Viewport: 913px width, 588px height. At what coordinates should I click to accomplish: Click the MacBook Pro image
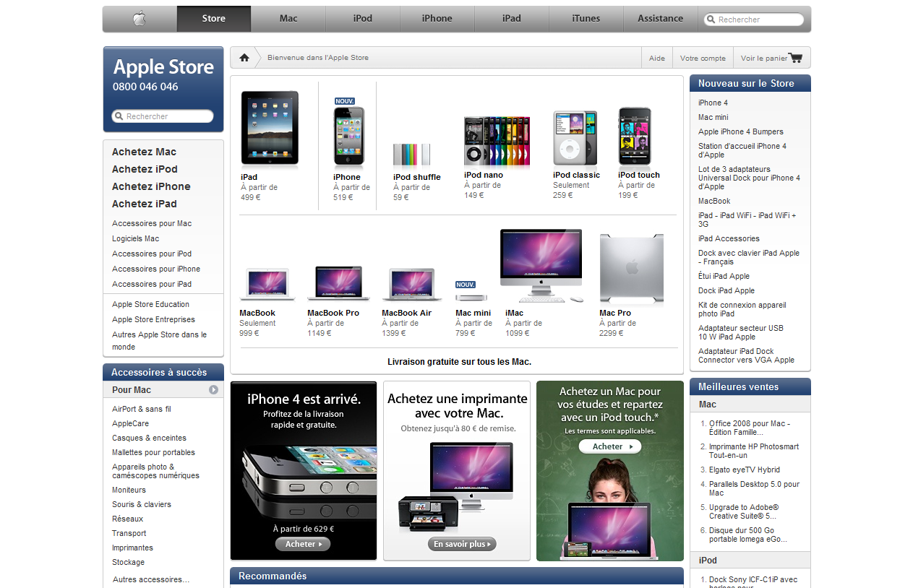[x=338, y=283]
